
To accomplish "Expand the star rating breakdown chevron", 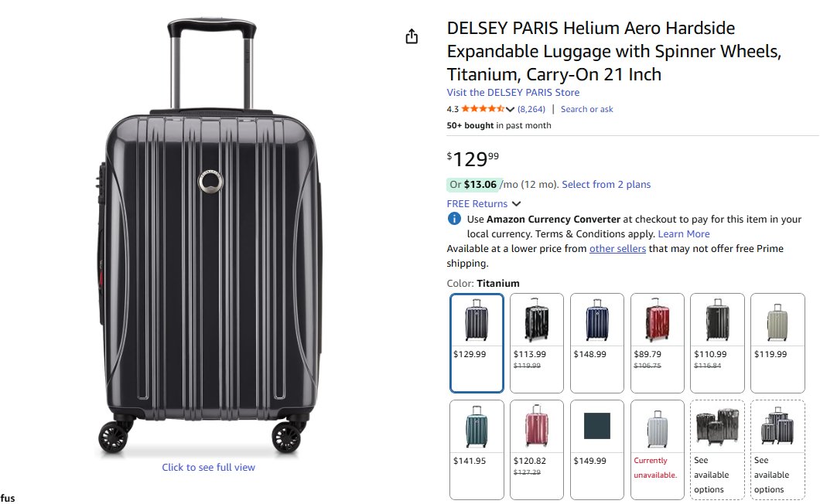I will 510,109.
